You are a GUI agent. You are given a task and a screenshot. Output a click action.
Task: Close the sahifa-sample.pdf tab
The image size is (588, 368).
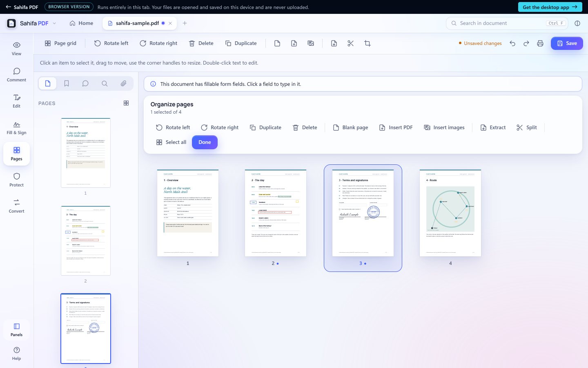pyautogui.click(x=170, y=23)
